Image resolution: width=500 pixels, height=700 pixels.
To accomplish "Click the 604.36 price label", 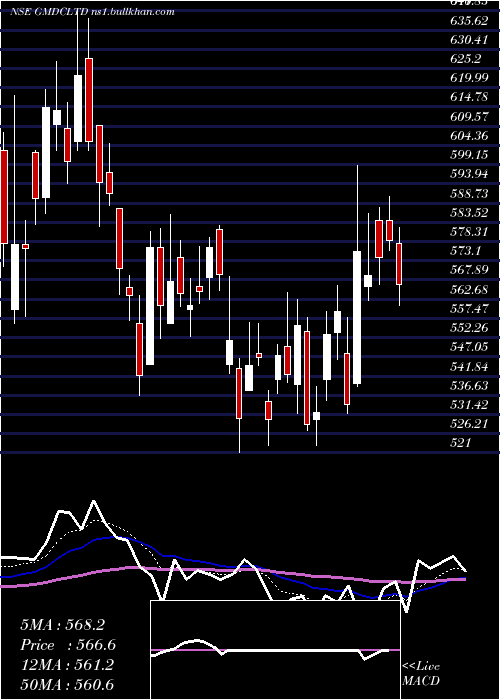I will click(x=469, y=136).
